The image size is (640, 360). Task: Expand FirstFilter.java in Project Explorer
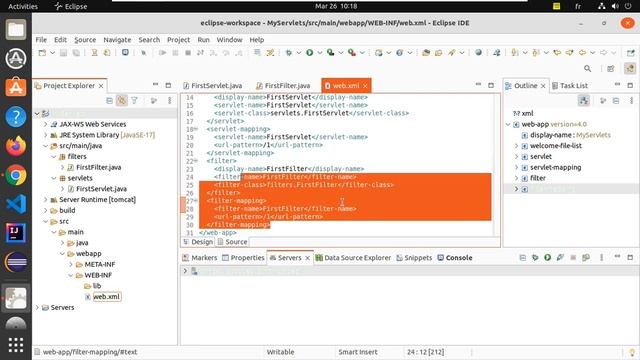(x=62, y=167)
